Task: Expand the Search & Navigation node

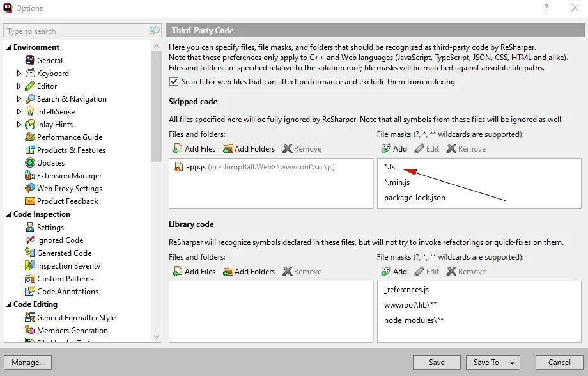Action: [x=19, y=98]
